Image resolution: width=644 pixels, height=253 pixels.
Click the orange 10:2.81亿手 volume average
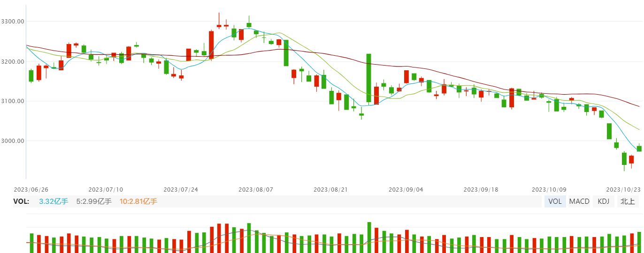coord(138,201)
